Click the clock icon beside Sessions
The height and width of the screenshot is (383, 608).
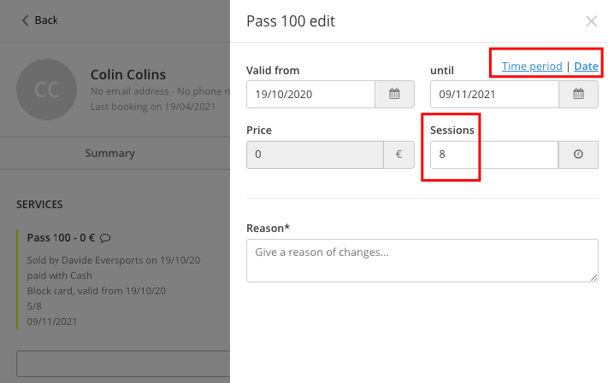click(578, 154)
